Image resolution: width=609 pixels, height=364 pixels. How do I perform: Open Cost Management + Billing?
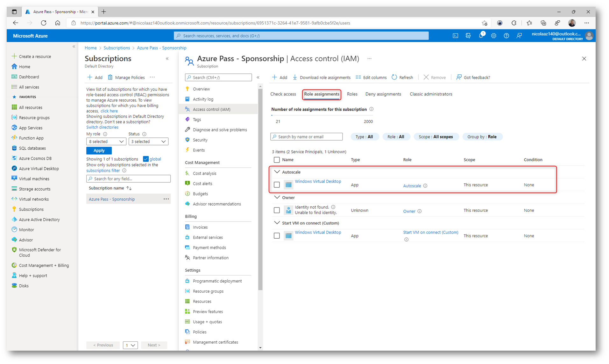pyautogui.click(x=44, y=265)
